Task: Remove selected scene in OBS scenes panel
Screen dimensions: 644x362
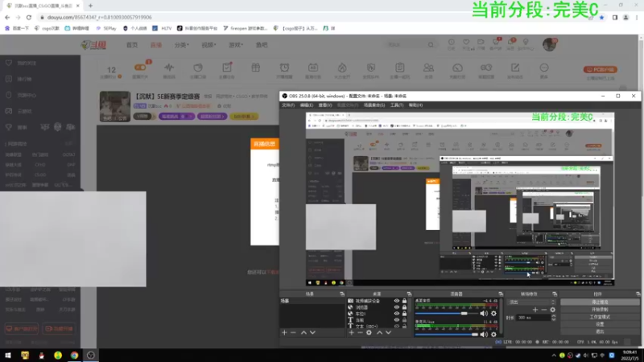Action: click(x=293, y=332)
